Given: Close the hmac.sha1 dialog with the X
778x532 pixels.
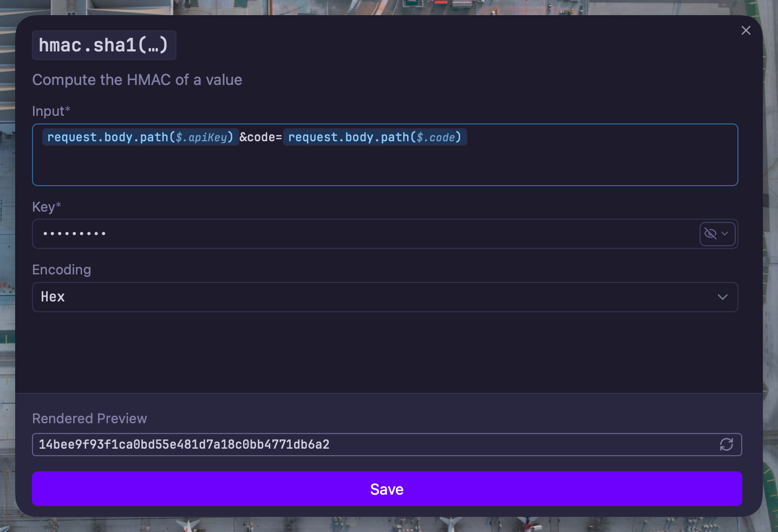Looking at the screenshot, I should point(746,30).
